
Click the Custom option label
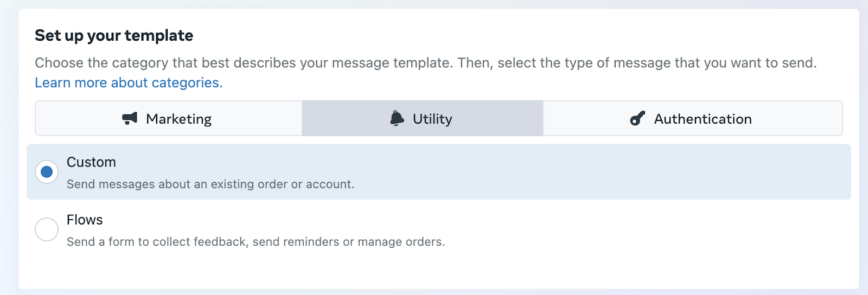(91, 162)
